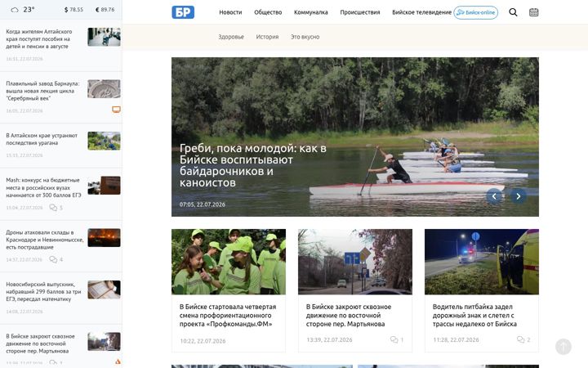
Task: Open sidebar news Mash конкурс на бюджетные места
Action: pos(43,188)
